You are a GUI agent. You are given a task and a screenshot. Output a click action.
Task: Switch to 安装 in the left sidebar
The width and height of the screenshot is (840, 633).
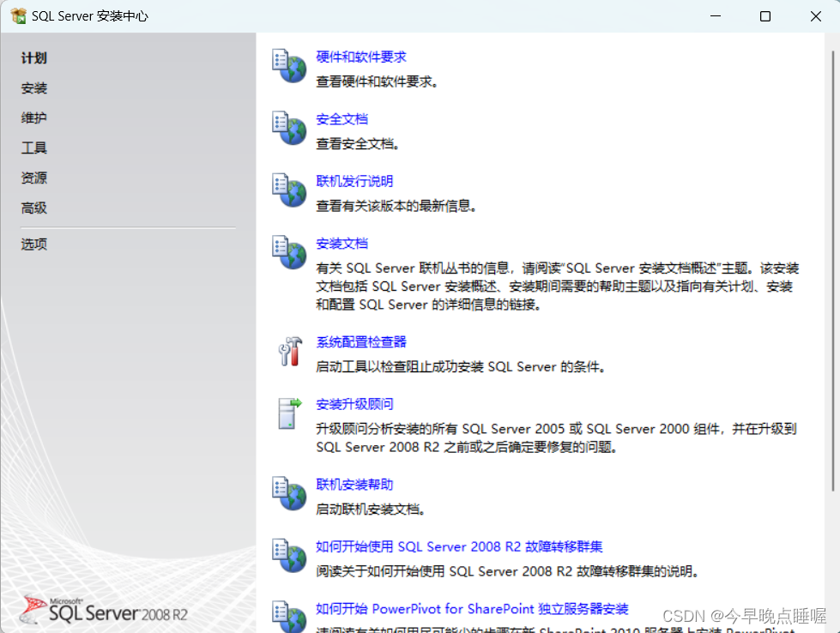coord(34,87)
